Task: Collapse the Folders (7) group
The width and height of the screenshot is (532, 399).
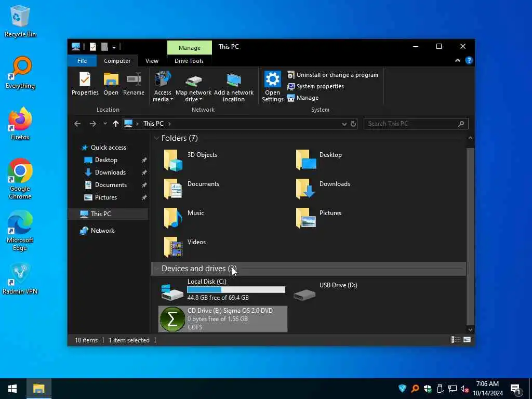Action: click(156, 138)
